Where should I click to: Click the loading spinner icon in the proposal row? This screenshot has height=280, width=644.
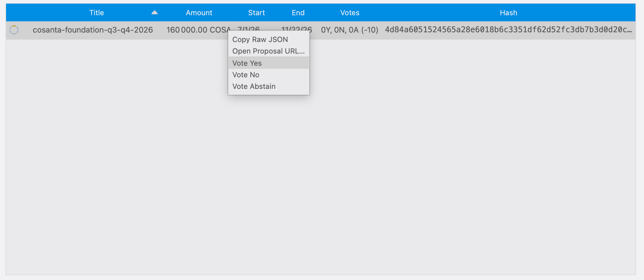(14, 30)
